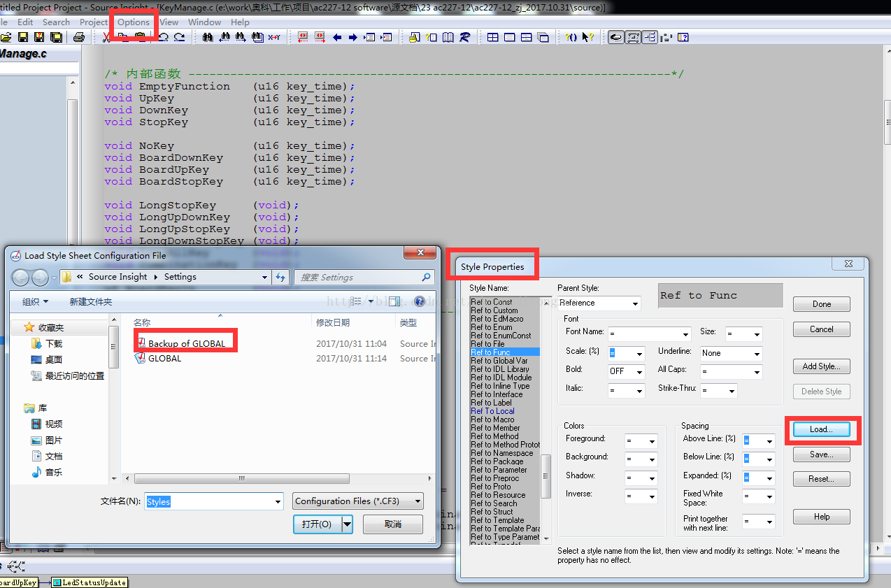Open the View menu
Screen dimensions: 891x588
[x=169, y=22]
